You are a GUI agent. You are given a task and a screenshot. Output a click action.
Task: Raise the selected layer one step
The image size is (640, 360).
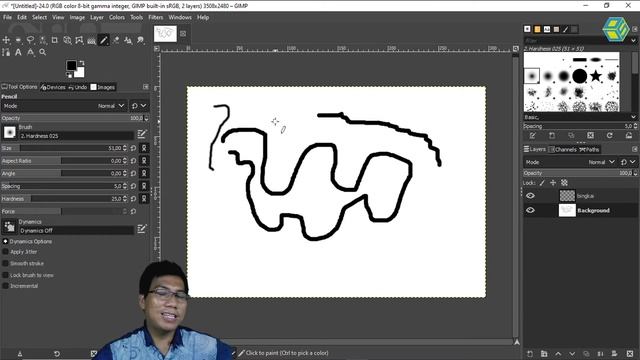[x=558, y=354]
